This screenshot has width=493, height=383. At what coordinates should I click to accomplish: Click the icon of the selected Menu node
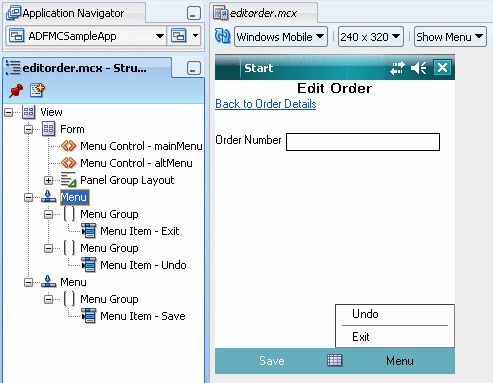coord(48,197)
